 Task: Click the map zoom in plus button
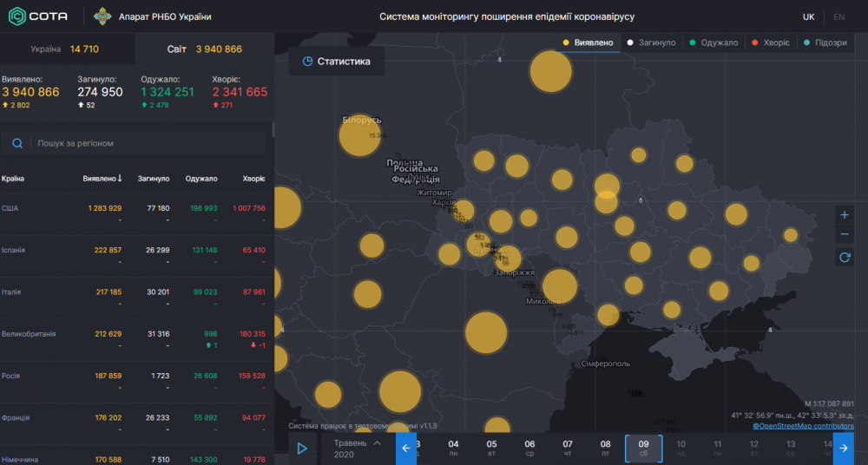pos(845,215)
